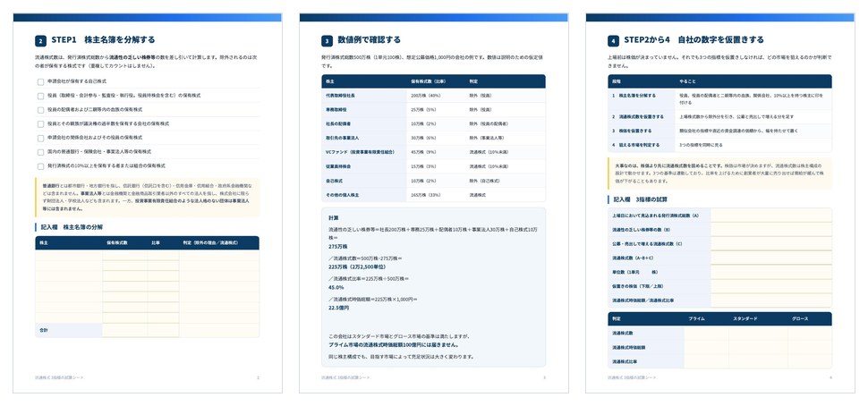Viewport: 868px width, 406px height.
Task: Click the 計算 label in the calculation box
Action: pyautogui.click(x=334, y=218)
